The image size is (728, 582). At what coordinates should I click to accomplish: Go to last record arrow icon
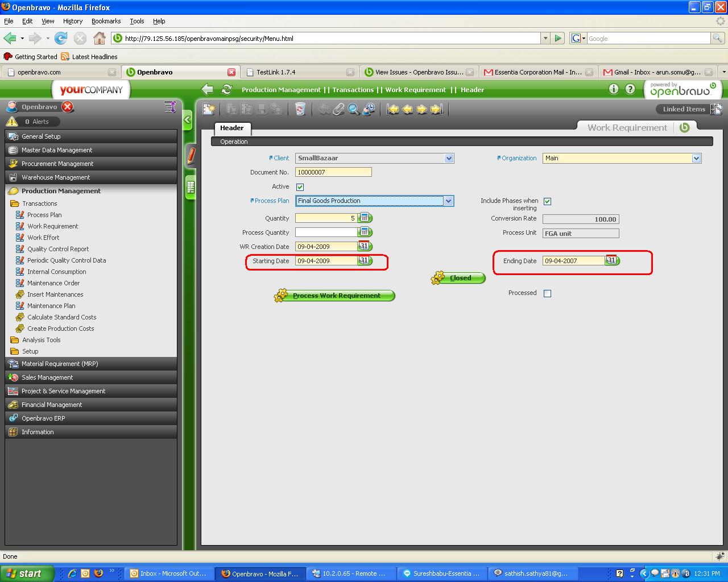(x=436, y=109)
